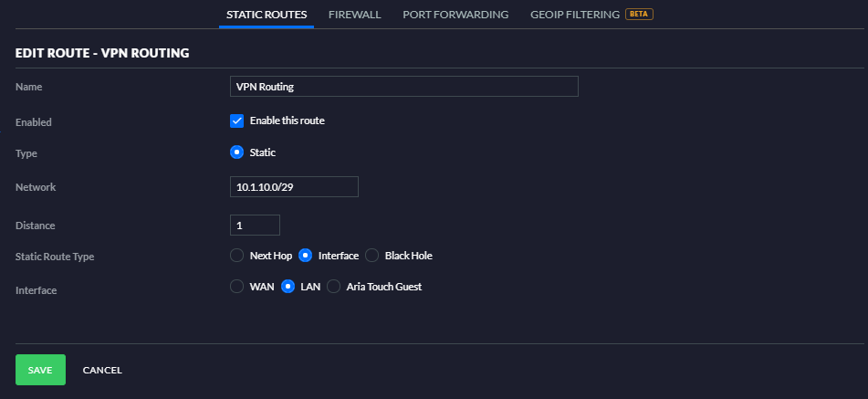Click the Name field containing VPN Routing

(404, 87)
